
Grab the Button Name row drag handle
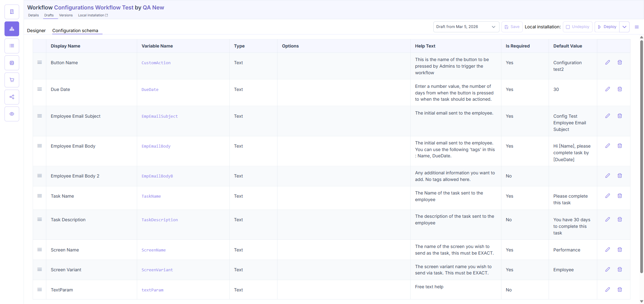tap(40, 62)
